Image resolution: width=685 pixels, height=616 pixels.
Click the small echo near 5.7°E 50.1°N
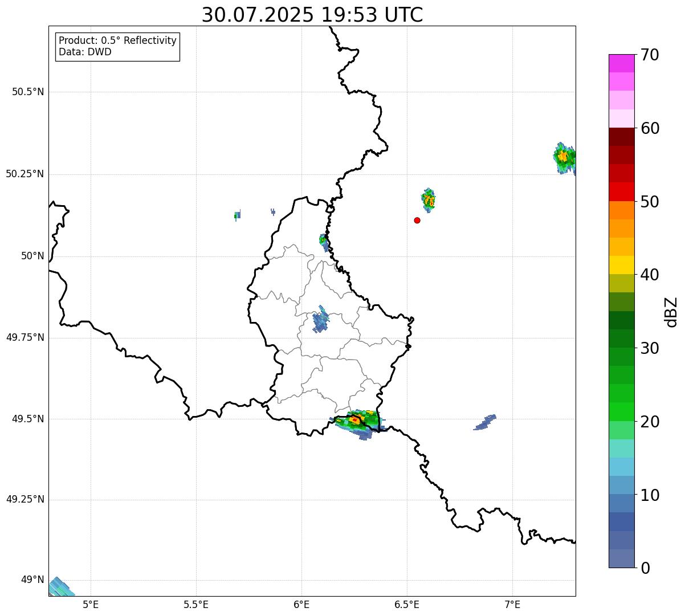click(x=238, y=215)
